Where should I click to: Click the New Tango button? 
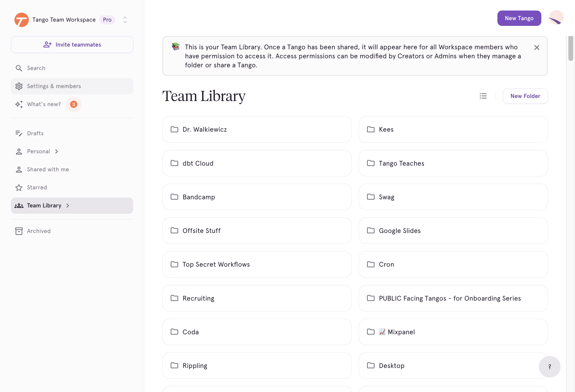click(x=519, y=18)
